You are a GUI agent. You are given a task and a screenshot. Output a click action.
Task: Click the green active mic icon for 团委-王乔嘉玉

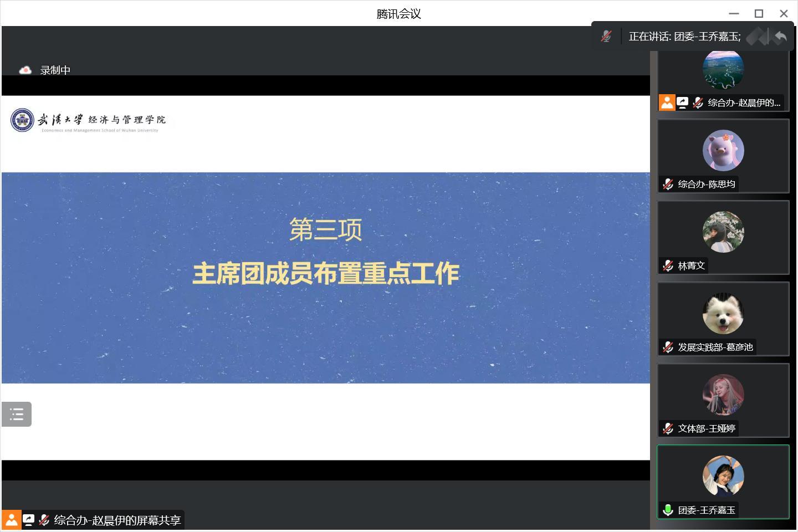[x=668, y=510]
